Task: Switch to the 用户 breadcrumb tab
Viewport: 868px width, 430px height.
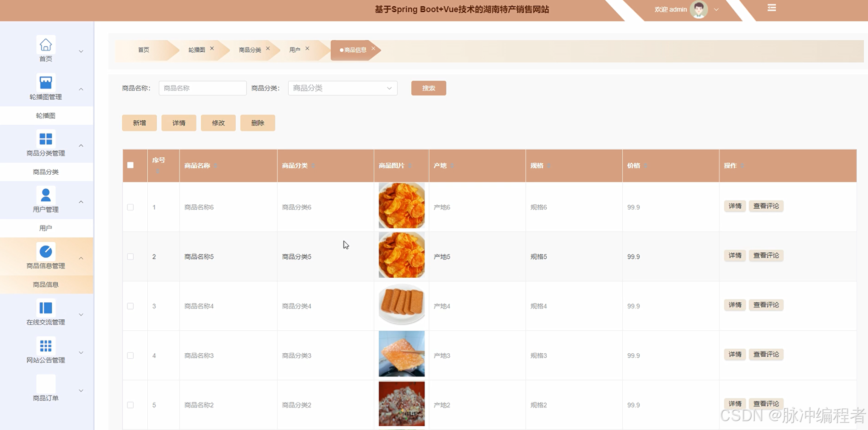Action: pyautogui.click(x=295, y=50)
